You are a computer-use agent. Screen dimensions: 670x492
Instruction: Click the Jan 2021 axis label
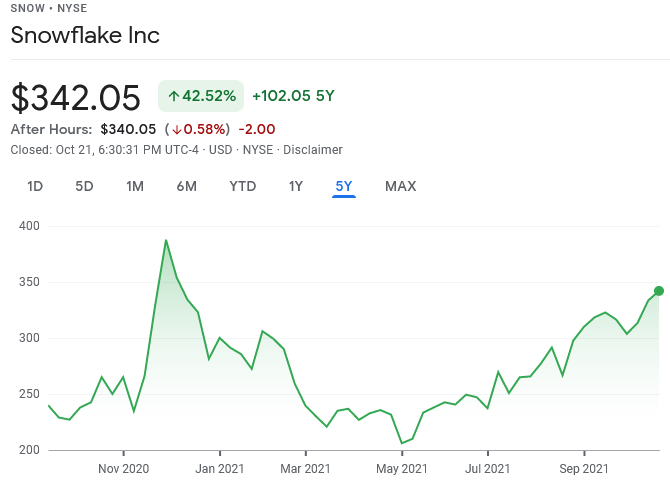220,469
